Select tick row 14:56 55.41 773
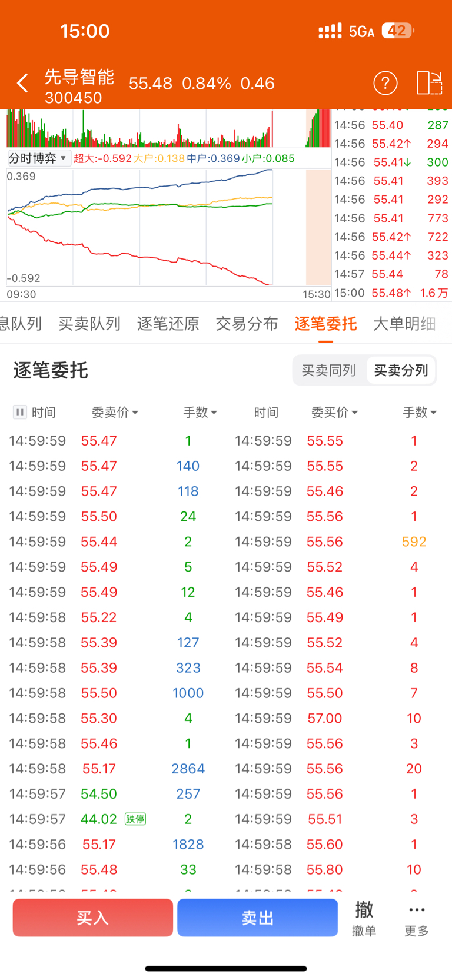 coord(391,218)
